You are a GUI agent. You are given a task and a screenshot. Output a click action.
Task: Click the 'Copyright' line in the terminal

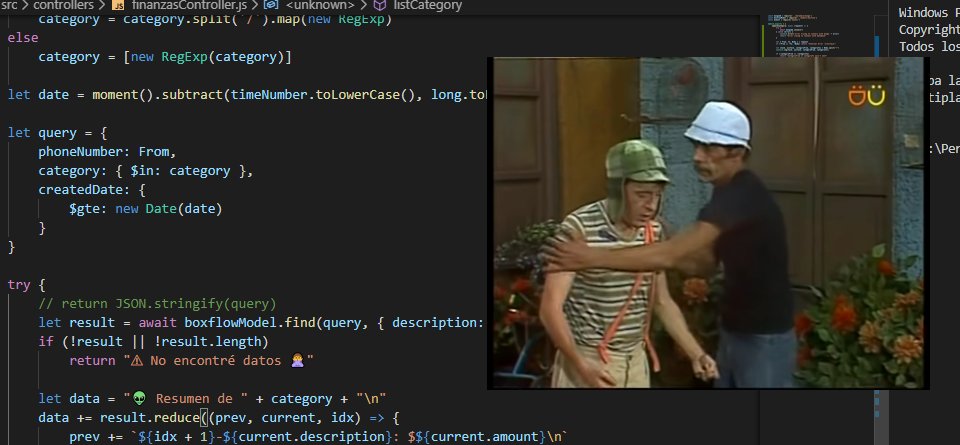tap(929, 29)
